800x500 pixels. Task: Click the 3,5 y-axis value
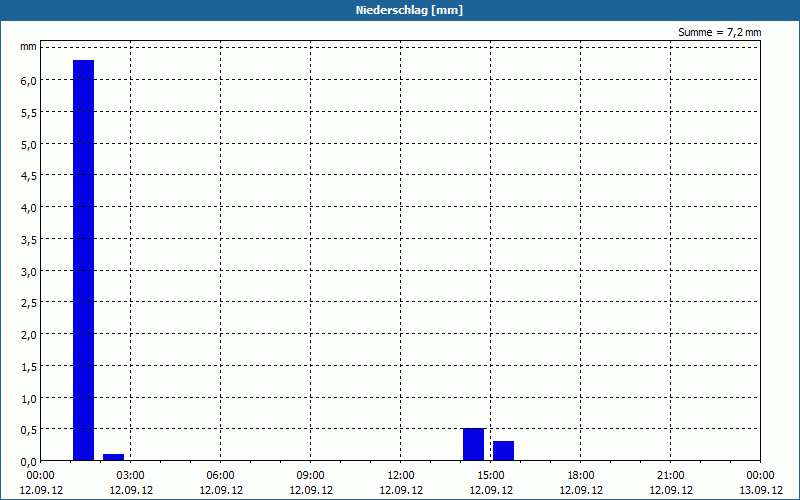point(29,240)
